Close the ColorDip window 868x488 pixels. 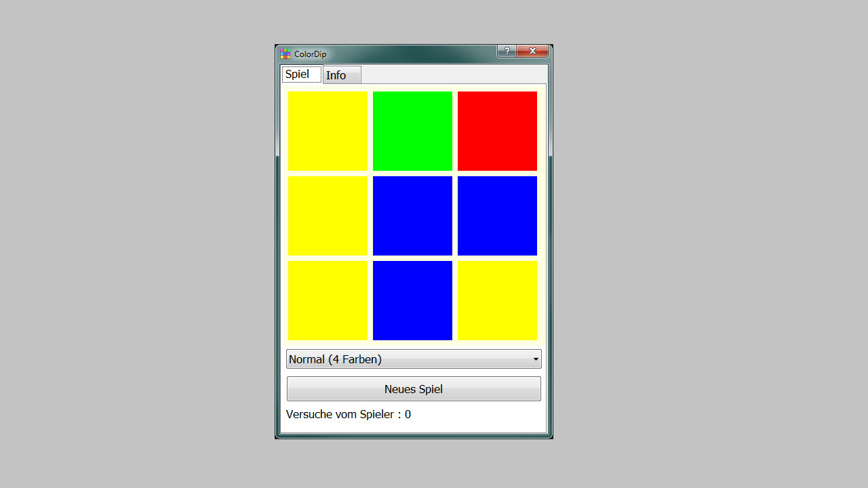532,51
